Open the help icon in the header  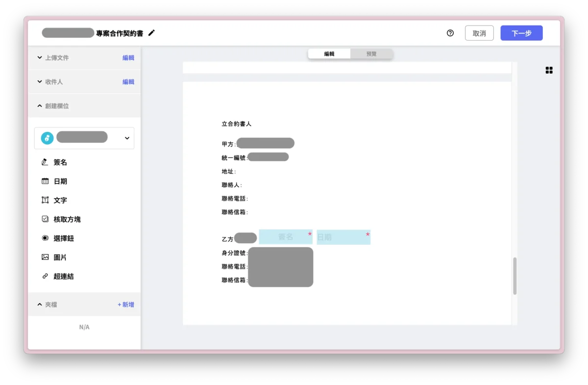[450, 33]
